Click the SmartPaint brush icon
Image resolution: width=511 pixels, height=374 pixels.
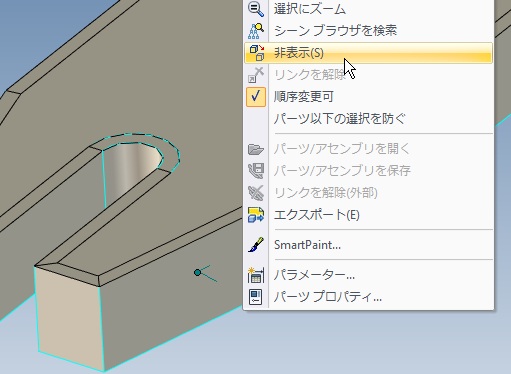[256, 245]
